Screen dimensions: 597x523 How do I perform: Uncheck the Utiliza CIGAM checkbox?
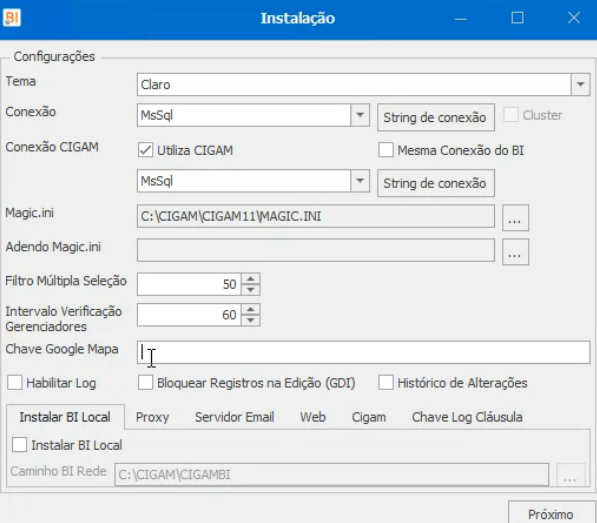[x=145, y=150]
